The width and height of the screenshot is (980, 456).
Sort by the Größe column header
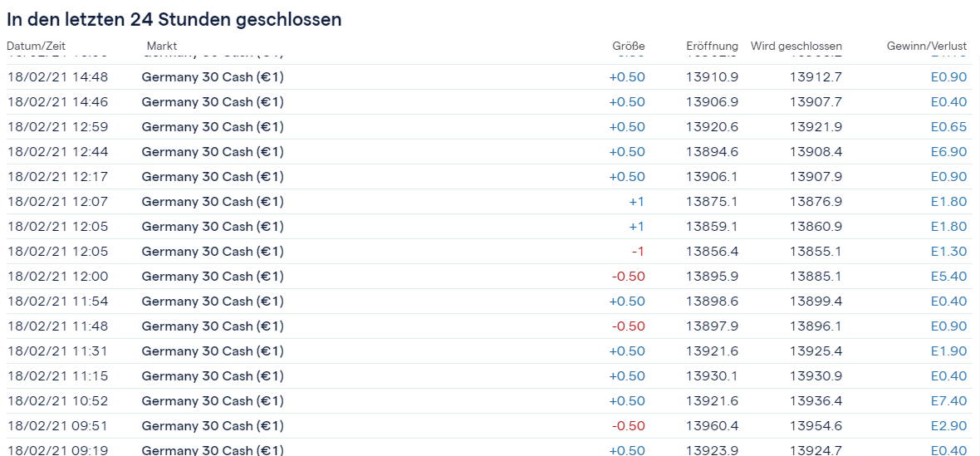click(x=628, y=46)
